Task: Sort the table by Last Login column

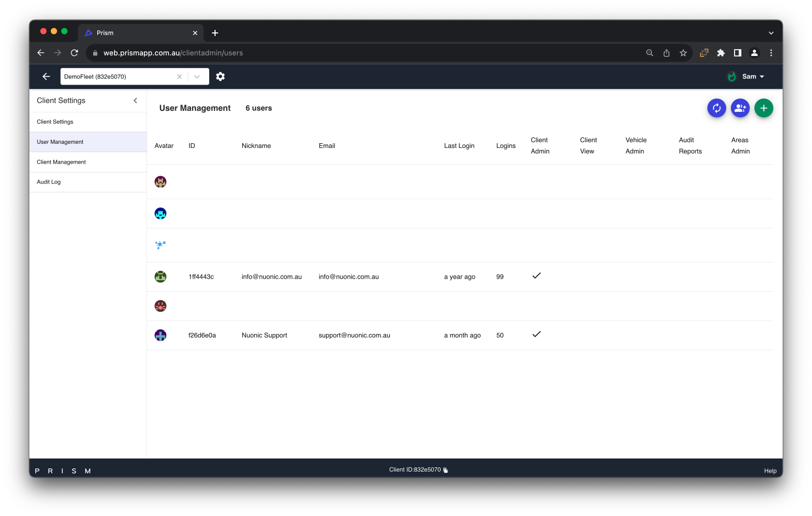Action: coord(459,146)
